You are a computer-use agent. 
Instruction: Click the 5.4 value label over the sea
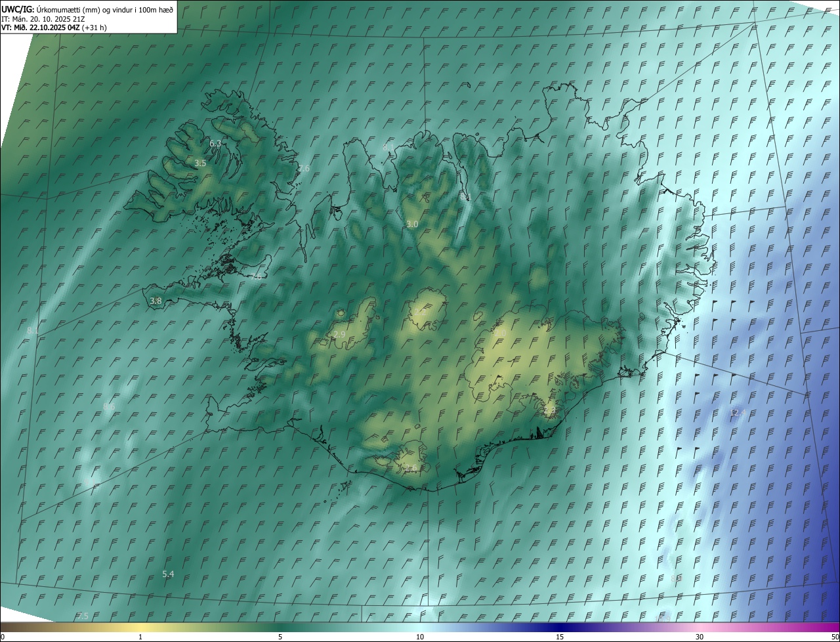coord(168,574)
